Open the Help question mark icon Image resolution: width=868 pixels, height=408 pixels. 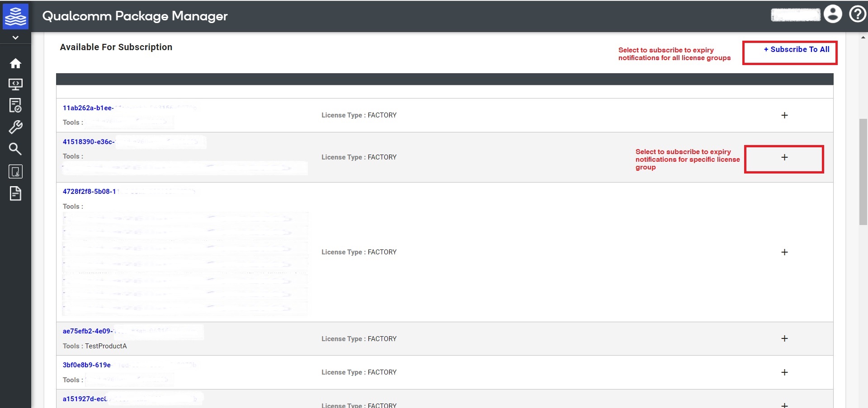857,14
